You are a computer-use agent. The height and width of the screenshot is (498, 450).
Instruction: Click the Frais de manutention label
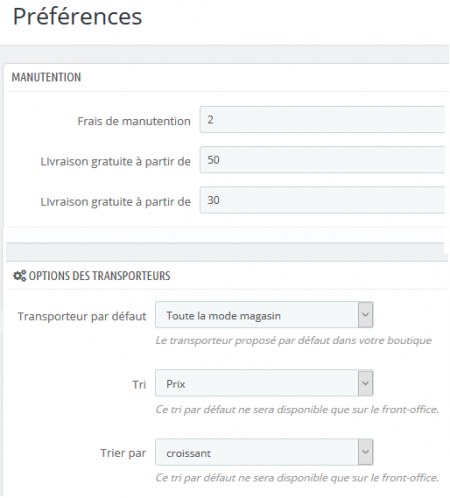(134, 121)
